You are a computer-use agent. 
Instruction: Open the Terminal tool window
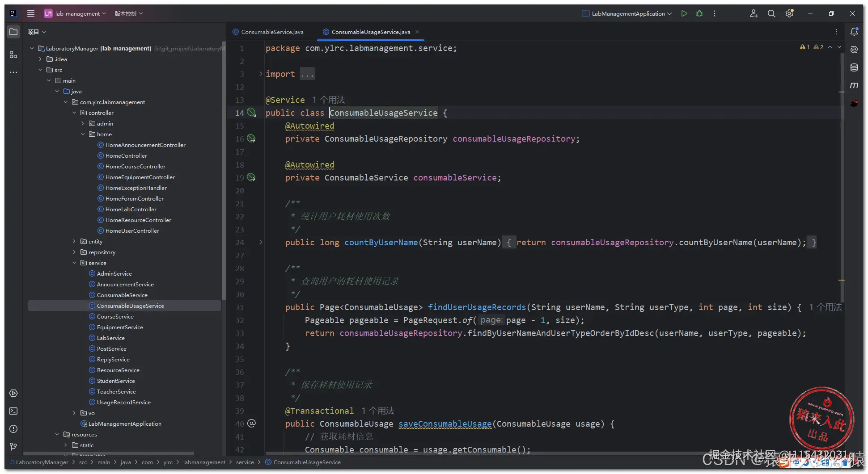(x=13, y=411)
